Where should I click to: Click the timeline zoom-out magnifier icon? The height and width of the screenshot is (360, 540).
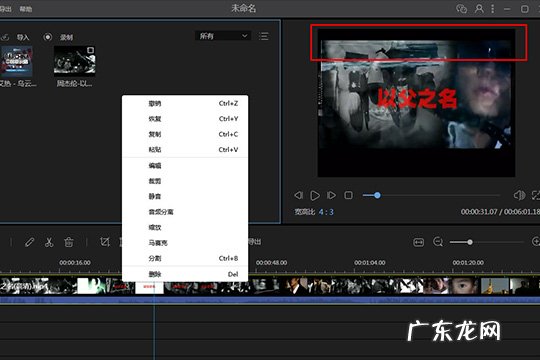click(438, 242)
